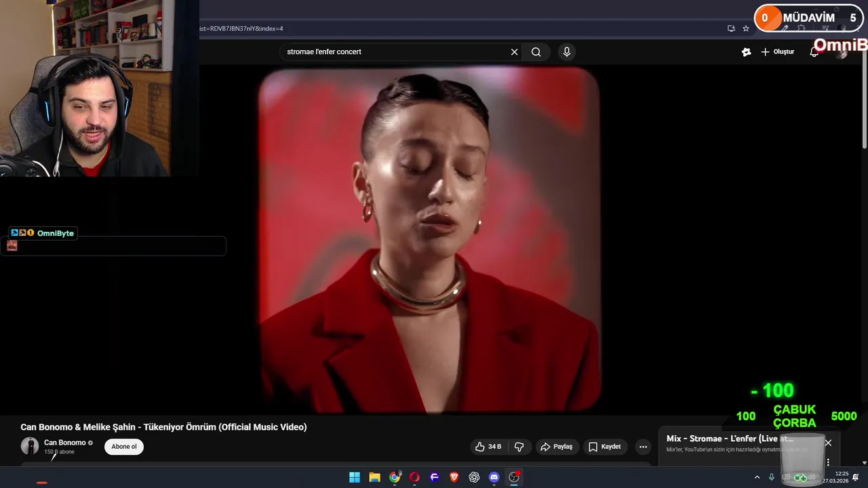
Task: Clear the YouTube search text with X
Action: (514, 52)
